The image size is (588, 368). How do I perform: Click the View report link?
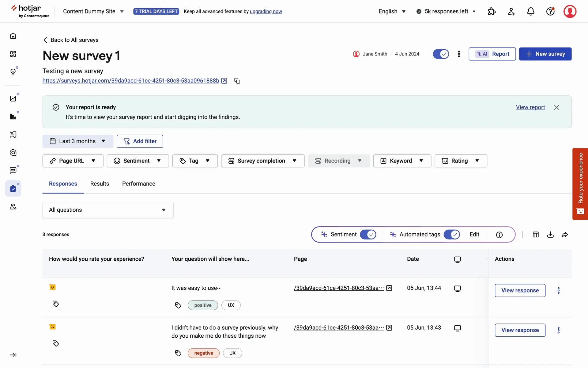click(x=530, y=107)
